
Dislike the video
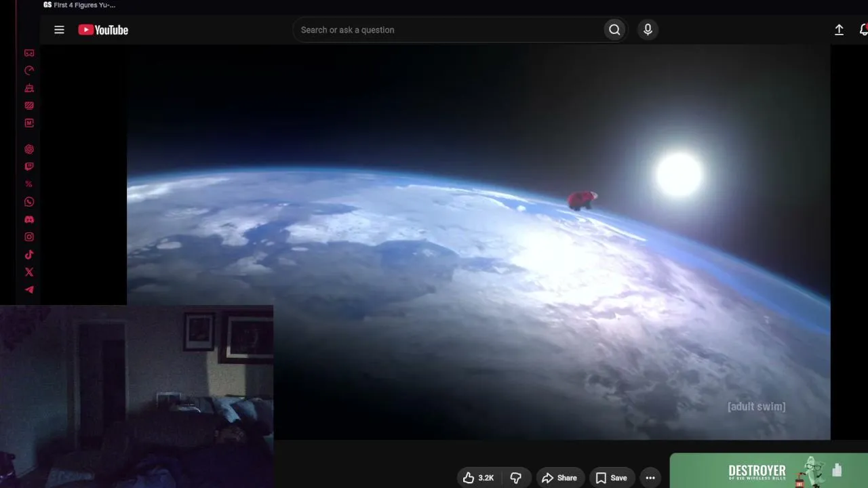pos(516,478)
